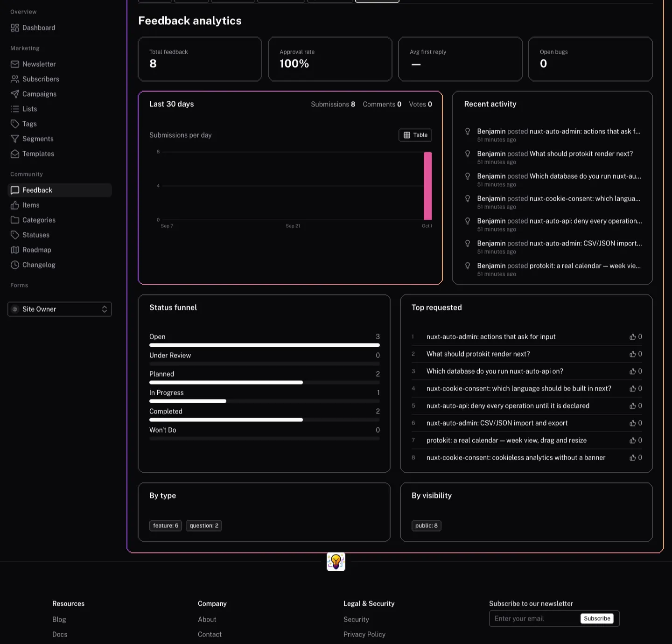
Task: Upvote 'What should protokit render next?' thumbs-up icon
Action: (633, 354)
